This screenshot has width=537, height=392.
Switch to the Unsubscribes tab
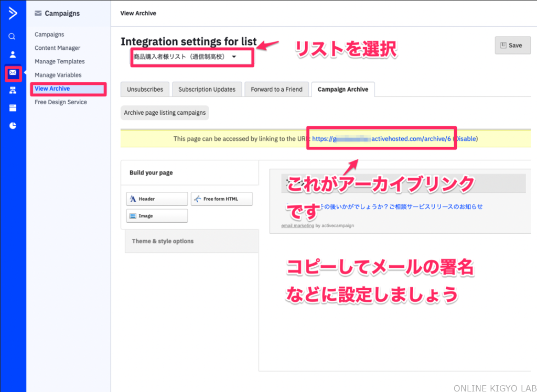(145, 90)
